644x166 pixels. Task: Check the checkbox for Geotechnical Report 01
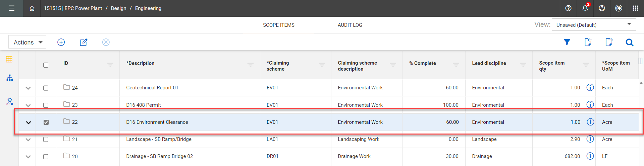coord(46,88)
